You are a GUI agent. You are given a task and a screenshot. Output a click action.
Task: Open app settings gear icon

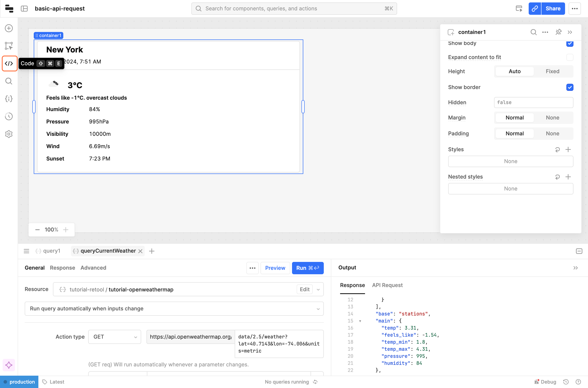tap(9, 134)
